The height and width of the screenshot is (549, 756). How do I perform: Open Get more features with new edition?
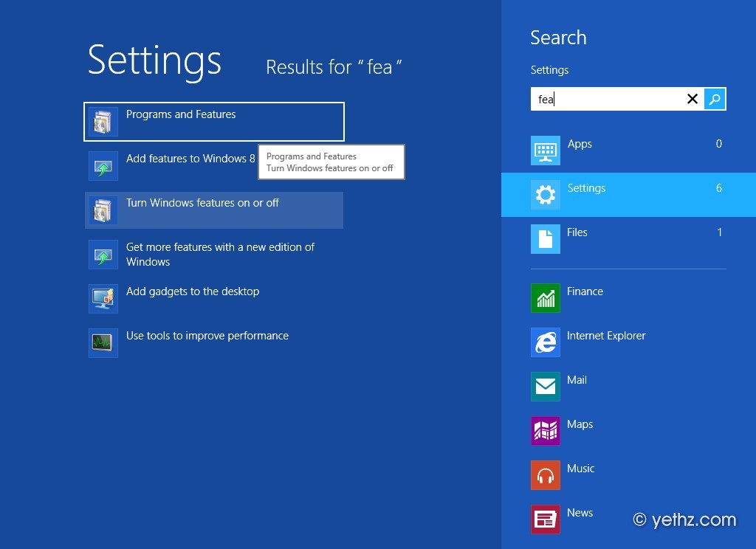[220, 255]
